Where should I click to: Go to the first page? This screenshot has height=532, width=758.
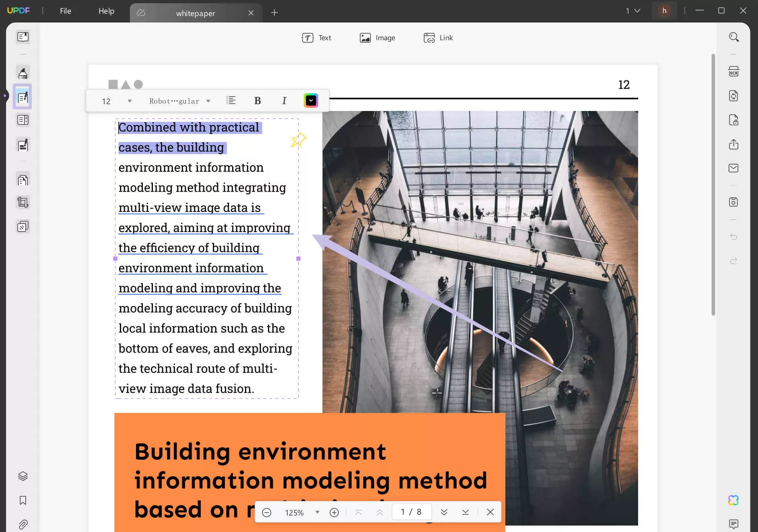click(x=358, y=512)
